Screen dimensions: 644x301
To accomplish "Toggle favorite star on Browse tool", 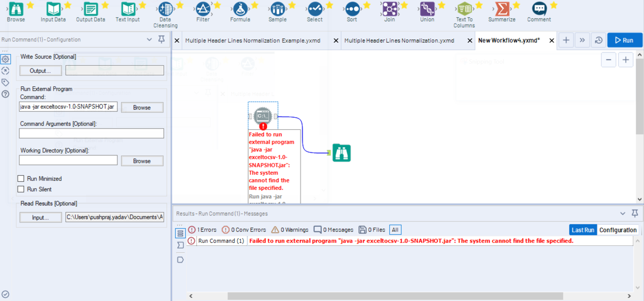I will point(30,5).
